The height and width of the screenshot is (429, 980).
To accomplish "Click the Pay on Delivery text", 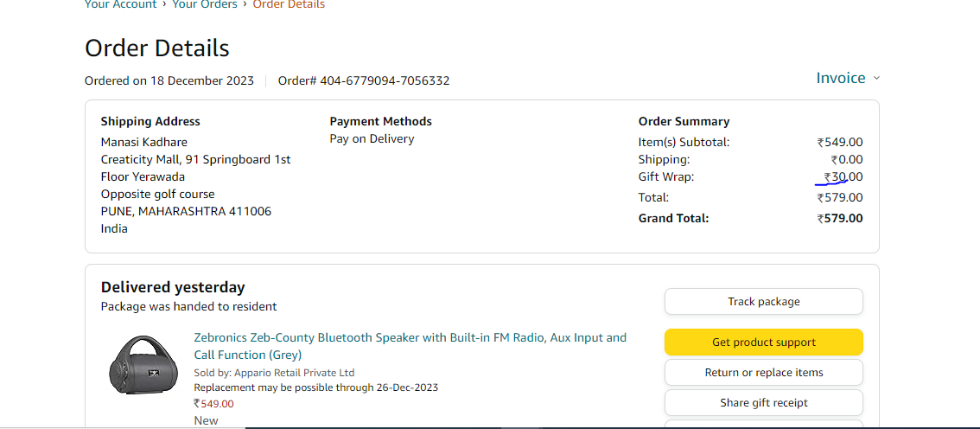I will 372,139.
